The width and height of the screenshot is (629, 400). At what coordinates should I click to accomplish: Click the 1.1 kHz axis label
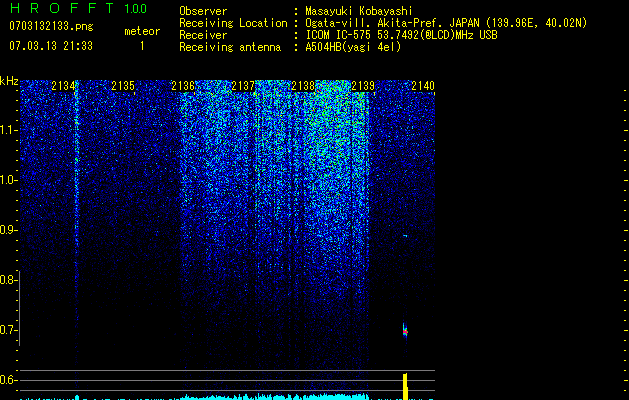[x=8, y=130]
